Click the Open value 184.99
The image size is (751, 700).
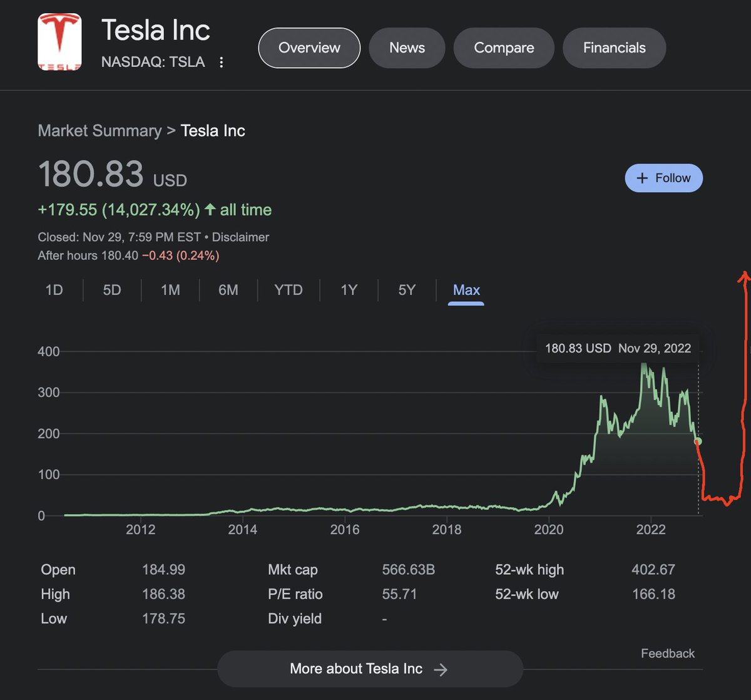[x=163, y=570]
